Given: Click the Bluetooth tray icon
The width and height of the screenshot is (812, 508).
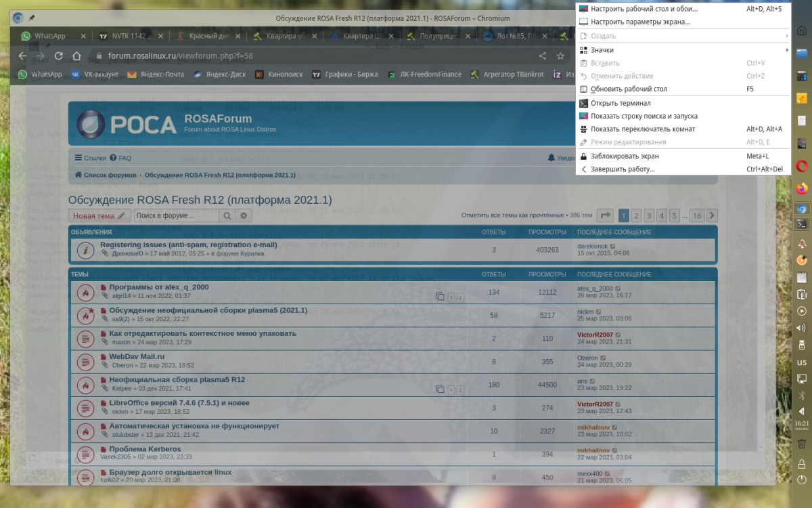Looking at the screenshot, I should coord(802,395).
